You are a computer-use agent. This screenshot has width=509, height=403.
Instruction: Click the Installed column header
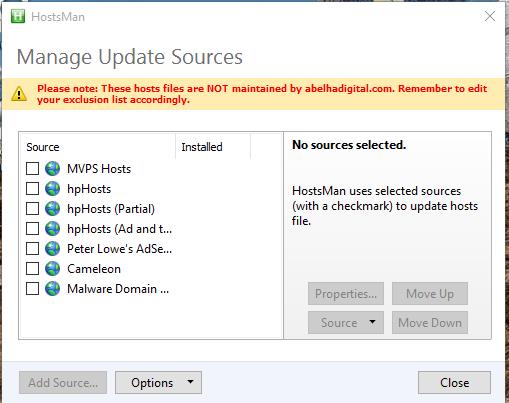(213, 147)
